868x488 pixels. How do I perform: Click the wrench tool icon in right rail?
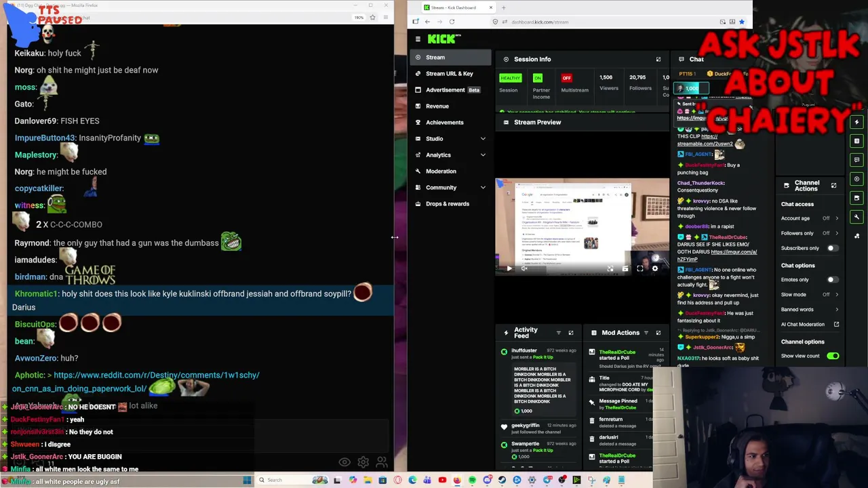[856, 217]
